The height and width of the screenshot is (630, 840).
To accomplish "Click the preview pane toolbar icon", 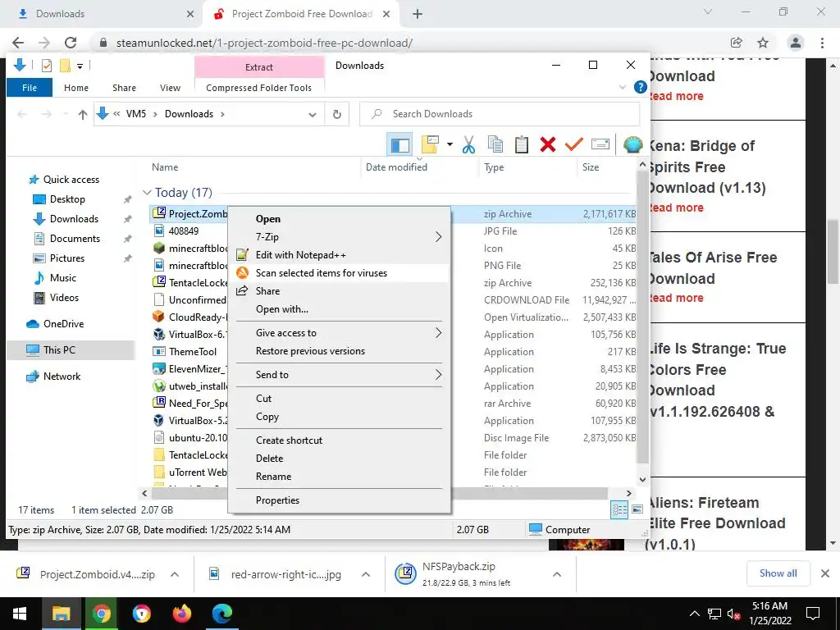I will point(399,144).
